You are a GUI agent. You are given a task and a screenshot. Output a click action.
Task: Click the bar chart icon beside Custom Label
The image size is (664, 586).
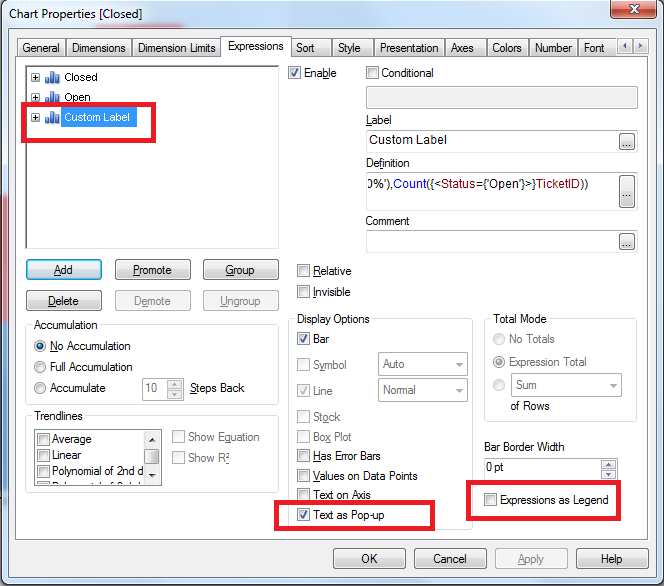click(x=52, y=117)
